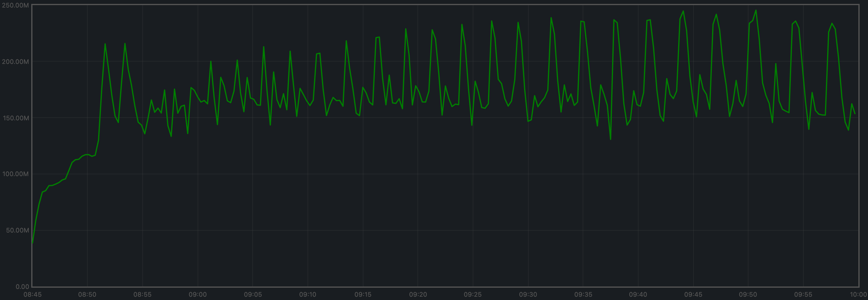Screen dimensions: 868x300
Task: Click the 100.00M axis tick label
Action: 15,174
